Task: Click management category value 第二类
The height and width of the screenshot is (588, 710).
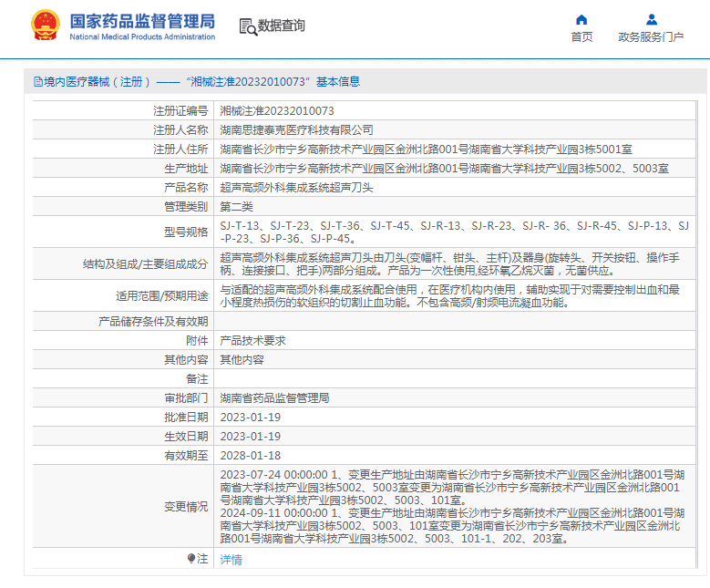Action: coord(236,207)
